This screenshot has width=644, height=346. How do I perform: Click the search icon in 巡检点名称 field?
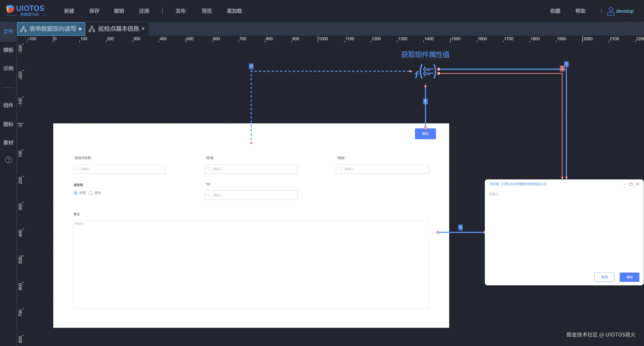(78, 169)
